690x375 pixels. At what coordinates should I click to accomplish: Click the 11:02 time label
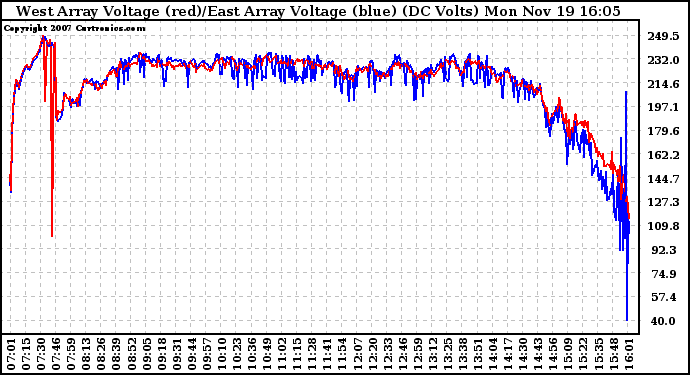[282, 354]
